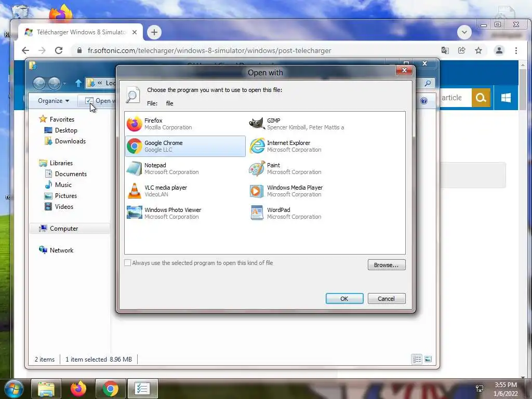The height and width of the screenshot is (399, 532).
Task: Open Chrome three-dot menu
Action: click(x=516, y=50)
